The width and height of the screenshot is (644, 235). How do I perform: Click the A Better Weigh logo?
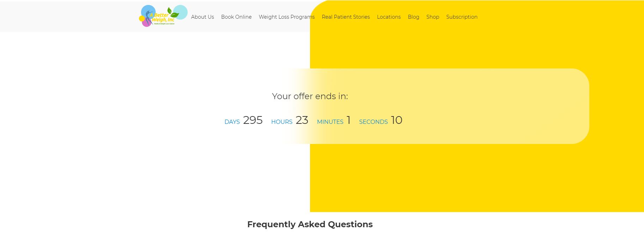(x=162, y=16)
